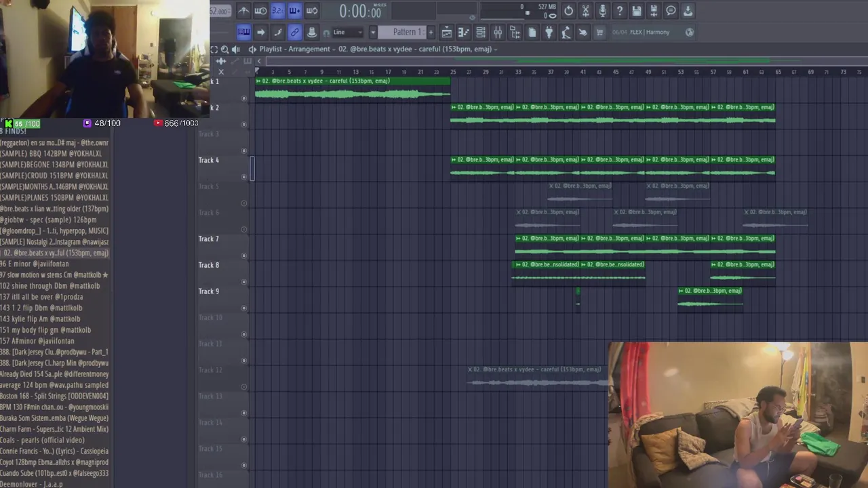The image size is (868, 488).
Task: Toggle the link multilink controllers icon
Action: [x=294, y=32]
